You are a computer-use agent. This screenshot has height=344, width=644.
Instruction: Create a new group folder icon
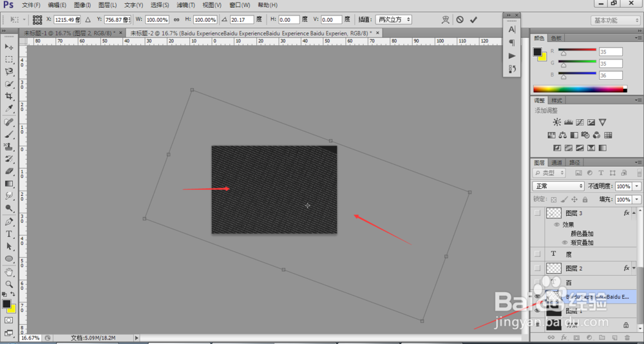[602, 337]
